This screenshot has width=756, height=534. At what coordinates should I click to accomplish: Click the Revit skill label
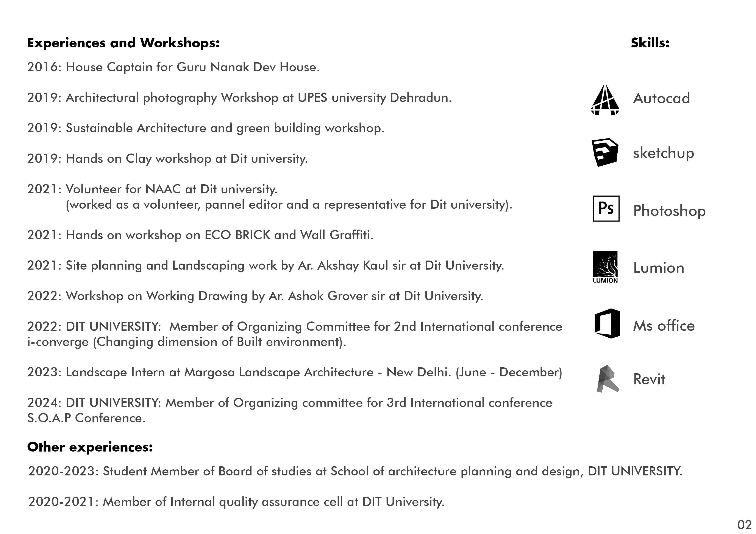649,379
